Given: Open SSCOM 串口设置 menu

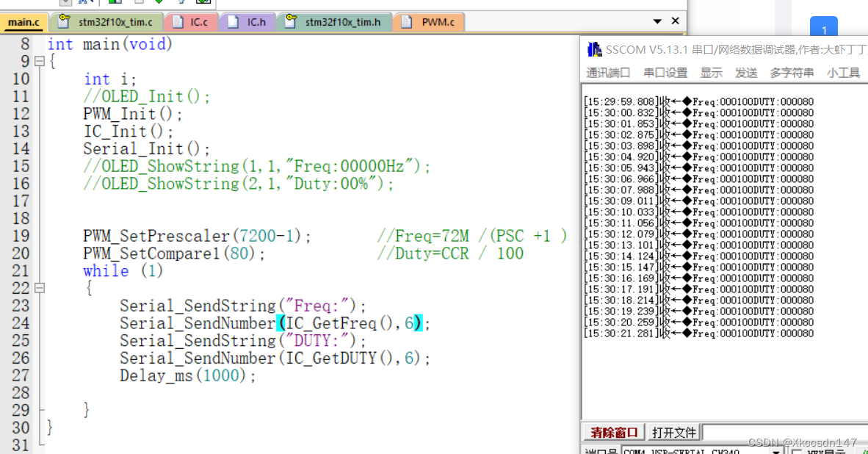Looking at the screenshot, I should pyautogui.click(x=665, y=73).
